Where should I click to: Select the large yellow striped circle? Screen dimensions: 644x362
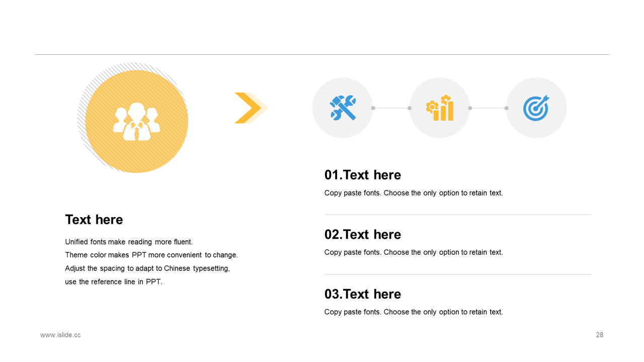[136, 122]
